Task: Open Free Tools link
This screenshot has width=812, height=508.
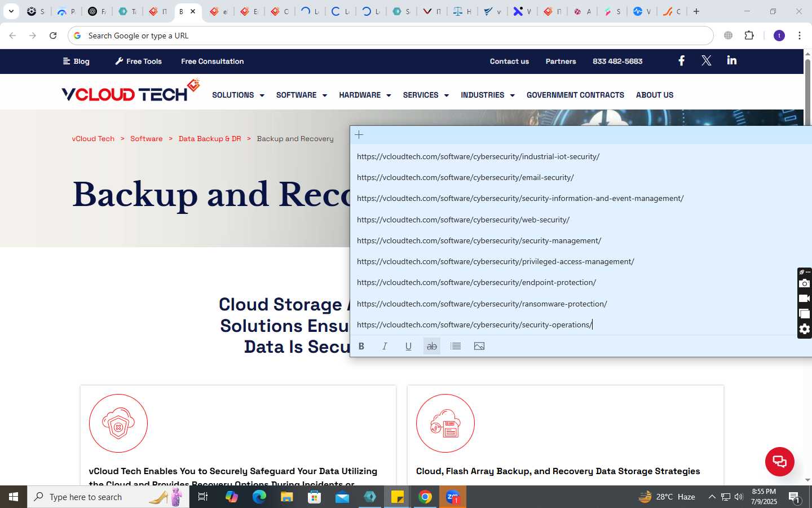Action: tap(138, 62)
